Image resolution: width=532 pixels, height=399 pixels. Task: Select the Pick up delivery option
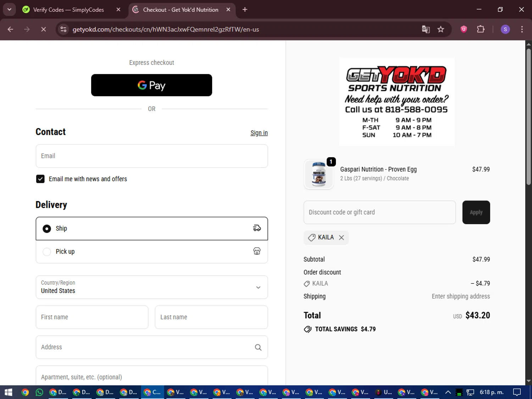tap(151, 251)
